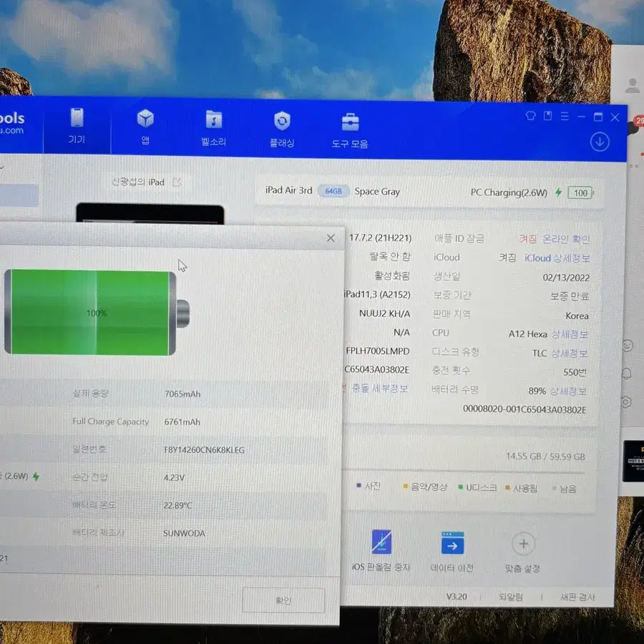
Task: Click 되알림 feedback in status bar
Action: pos(510,597)
